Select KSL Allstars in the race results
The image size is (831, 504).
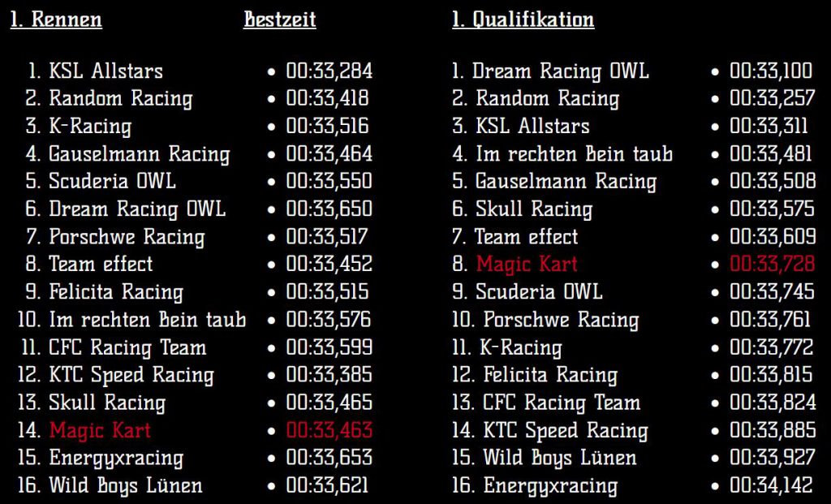coord(106,71)
